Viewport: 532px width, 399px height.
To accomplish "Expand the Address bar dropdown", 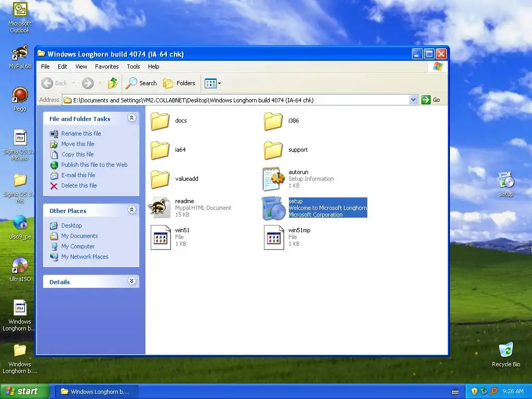I will pos(413,100).
